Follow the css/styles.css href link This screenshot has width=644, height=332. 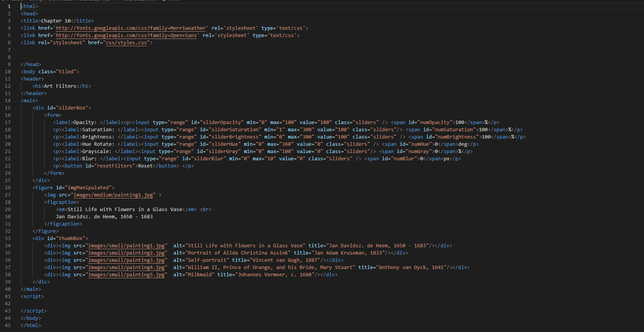[x=126, y=43]
